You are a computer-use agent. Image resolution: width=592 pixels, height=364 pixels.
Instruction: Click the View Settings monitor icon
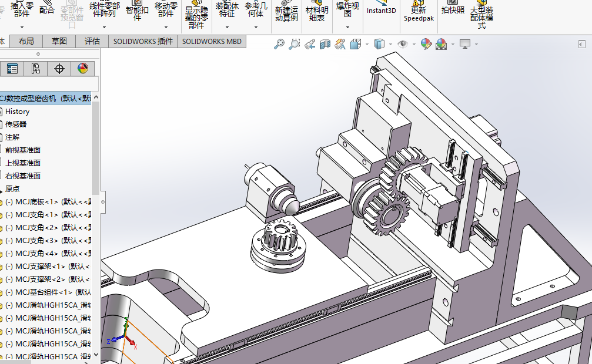click(465, 44)
